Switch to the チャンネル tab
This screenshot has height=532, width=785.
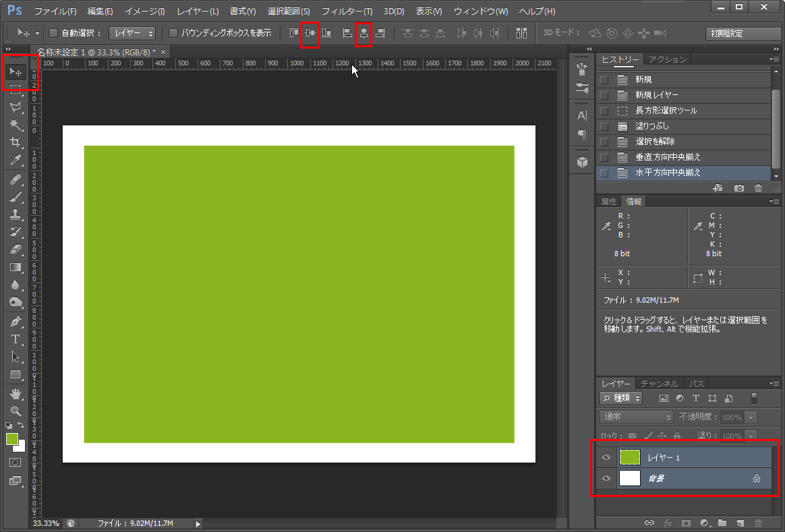pos(660,384)
